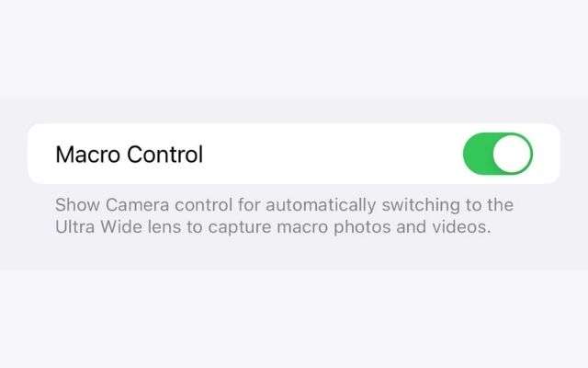Click the description text below Macro Control
The width and height of the screenshot is (588, 368).
pos(284,216)
